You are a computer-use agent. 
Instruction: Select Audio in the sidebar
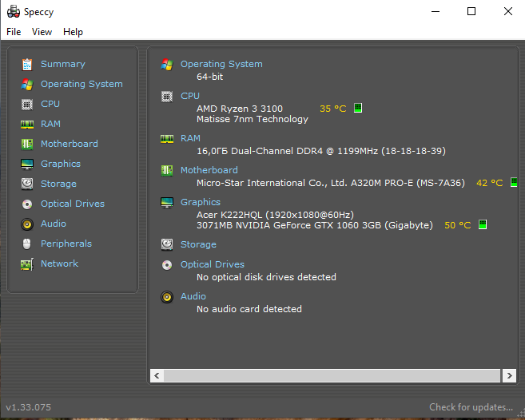pyautogui.click(x=54, y=224)
